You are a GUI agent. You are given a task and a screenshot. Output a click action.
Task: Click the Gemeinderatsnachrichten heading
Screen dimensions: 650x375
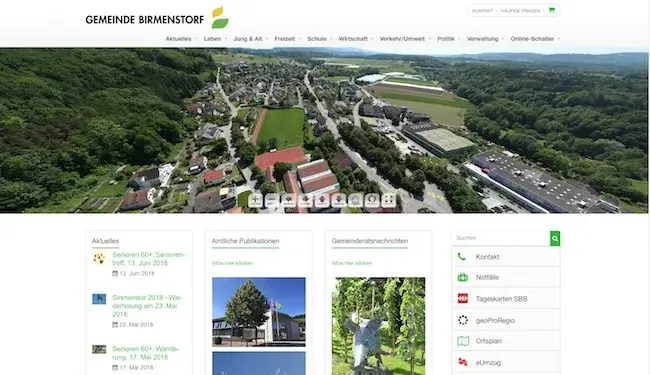(x=370, y=241)
